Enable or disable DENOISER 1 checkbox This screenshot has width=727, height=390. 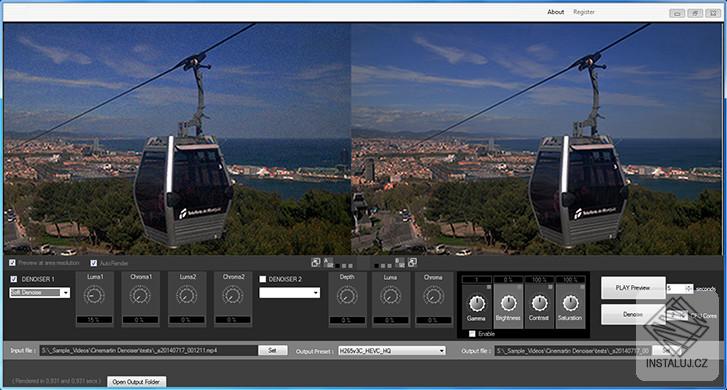click(14, 279)
